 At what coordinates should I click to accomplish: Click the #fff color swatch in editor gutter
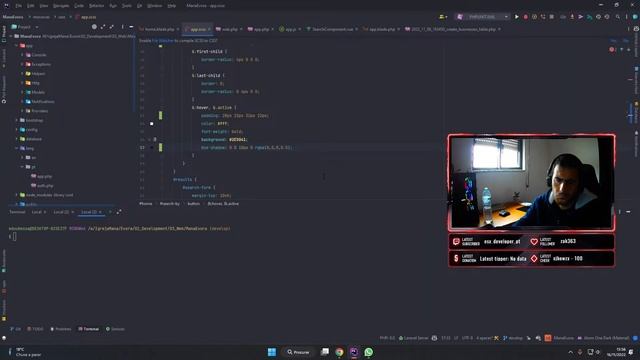[x=151, y=124]
